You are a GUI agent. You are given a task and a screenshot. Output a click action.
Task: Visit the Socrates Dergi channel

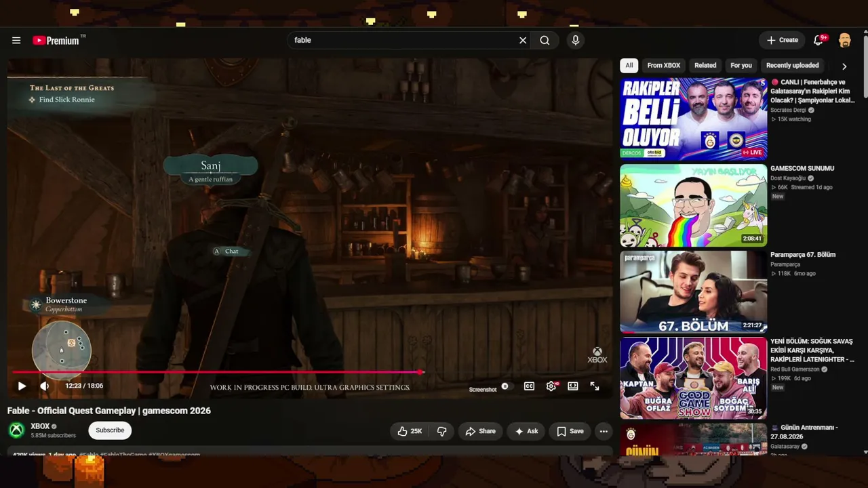tap(788, 110)
